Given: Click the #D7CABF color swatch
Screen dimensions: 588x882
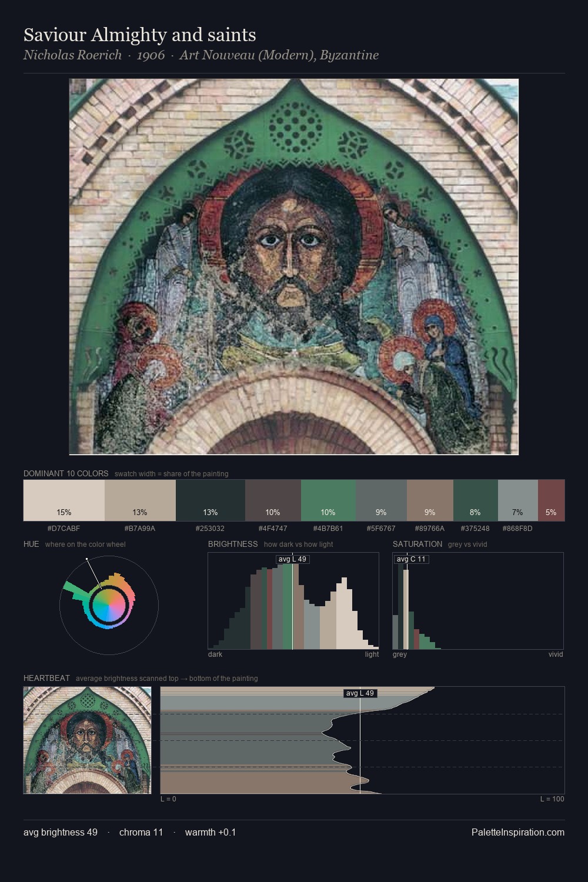Looking at the screenshot, I should (64, 500).
